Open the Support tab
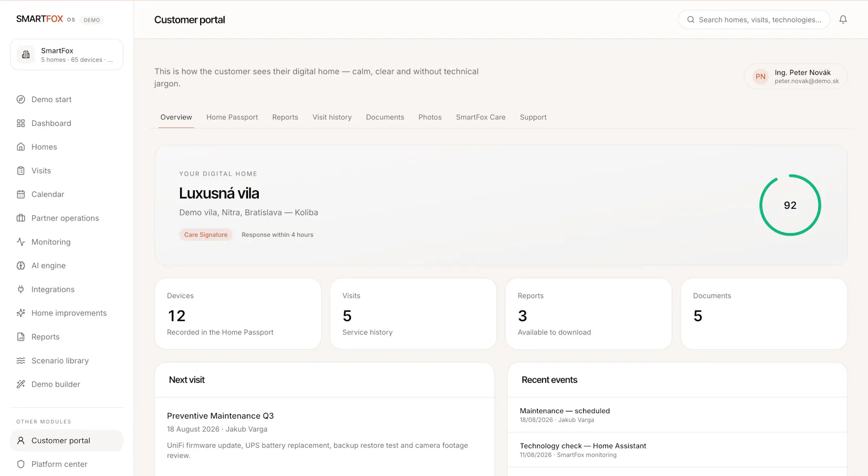Screen dimensions: 868x476 click(533, 117)
